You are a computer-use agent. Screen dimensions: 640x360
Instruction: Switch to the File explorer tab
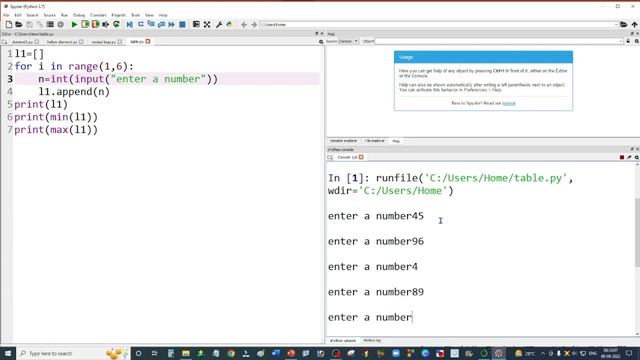click(374, 141)
